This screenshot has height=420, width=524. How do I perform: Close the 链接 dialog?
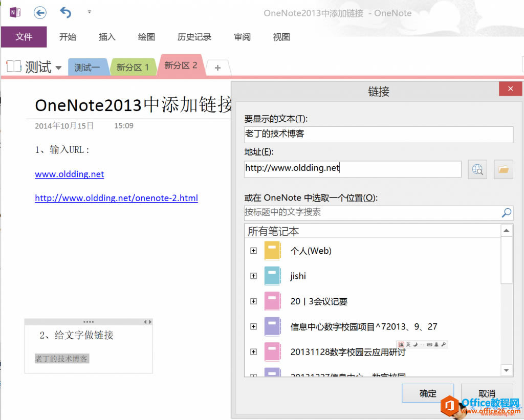click(x=510, y=89)
